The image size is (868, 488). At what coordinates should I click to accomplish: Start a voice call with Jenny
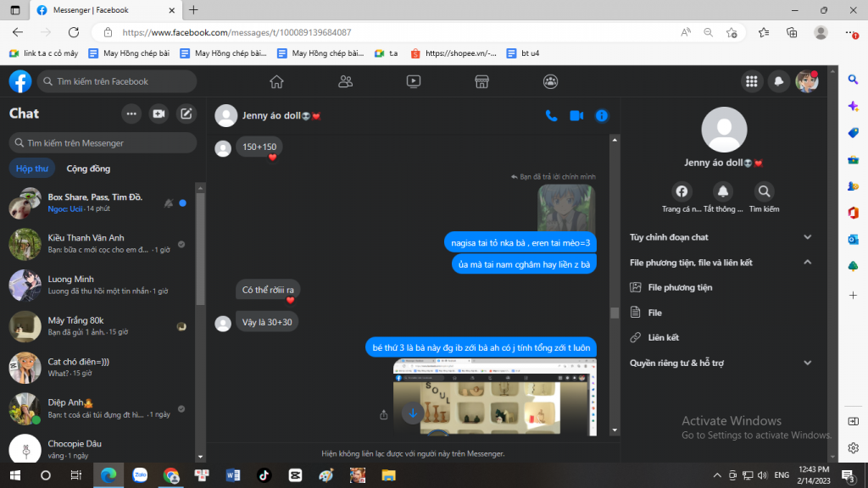(x=551, y=116)
